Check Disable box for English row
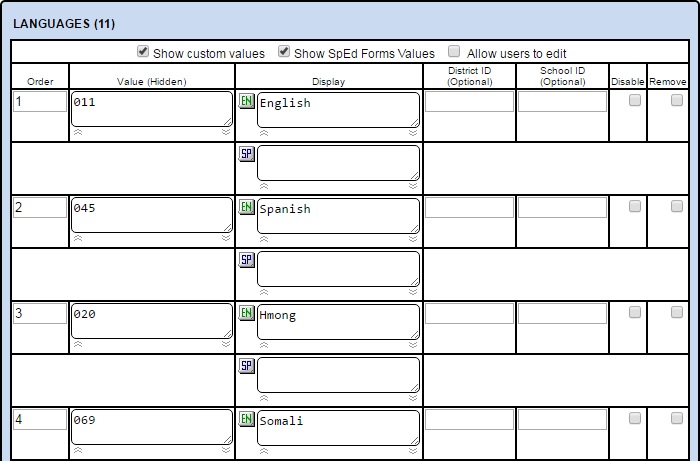The width and height of the screenshot is (700, 461). [634, 100]
